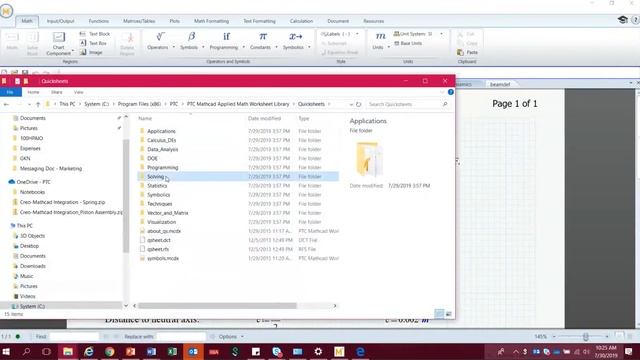Click the Find input field in Mathcad
Screen dimensions: 640x360
[x=74, y=337]
